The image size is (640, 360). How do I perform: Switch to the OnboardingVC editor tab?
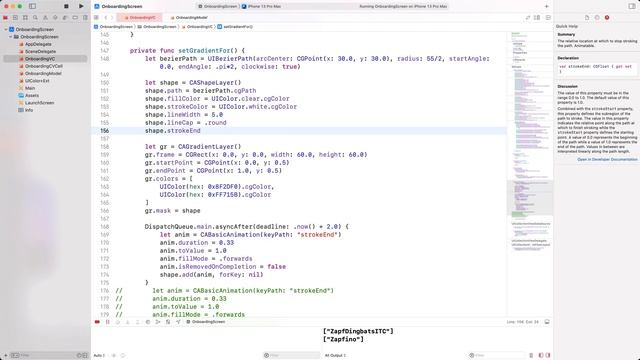(x=140, y=18)
